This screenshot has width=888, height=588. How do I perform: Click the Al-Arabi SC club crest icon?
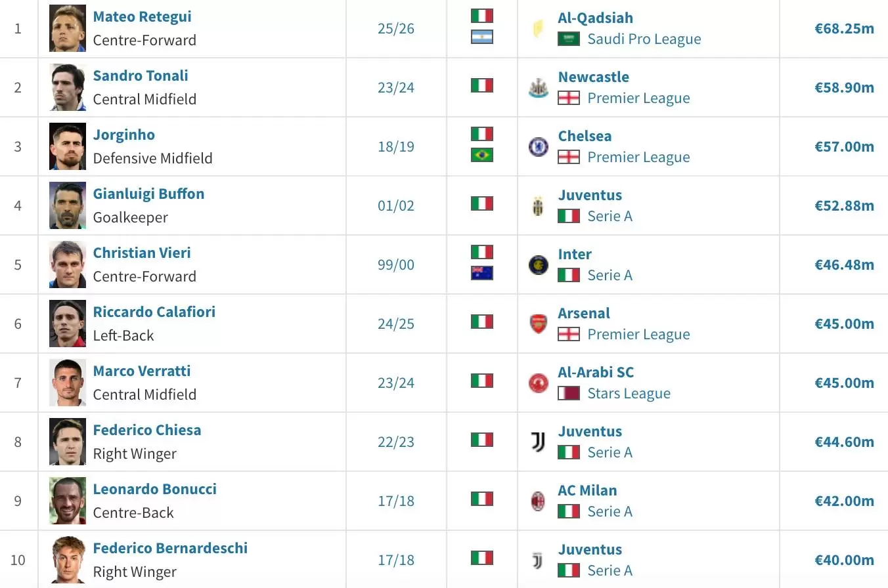click(x=538, y=383)
